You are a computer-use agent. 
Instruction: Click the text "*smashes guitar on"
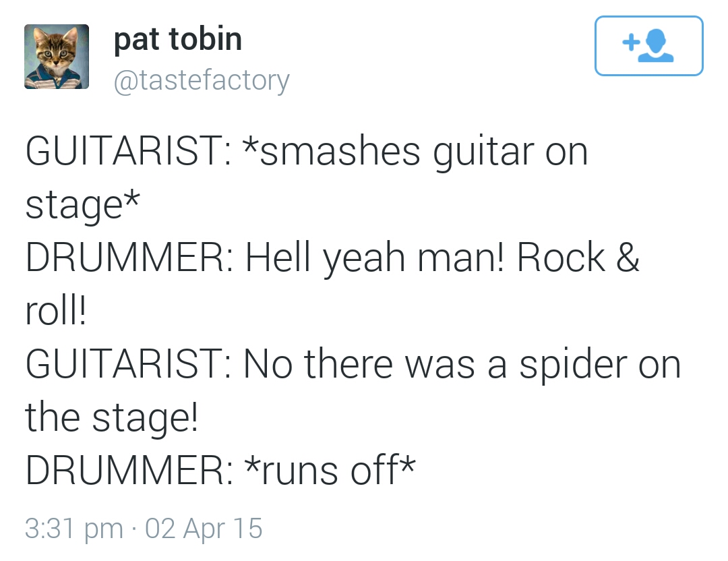pos(423,151)
